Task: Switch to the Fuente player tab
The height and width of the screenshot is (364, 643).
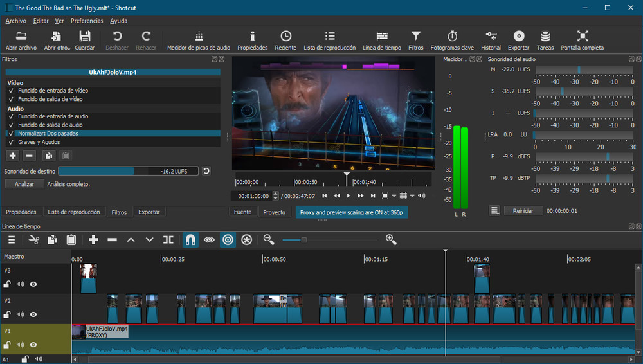Action: [x=243, y=212]
